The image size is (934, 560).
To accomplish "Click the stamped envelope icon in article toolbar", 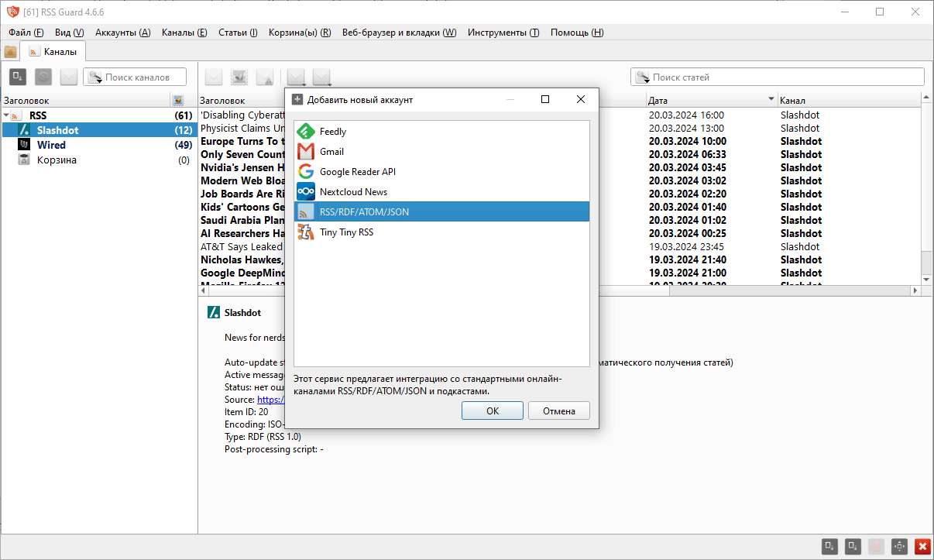I will [239, 77].
